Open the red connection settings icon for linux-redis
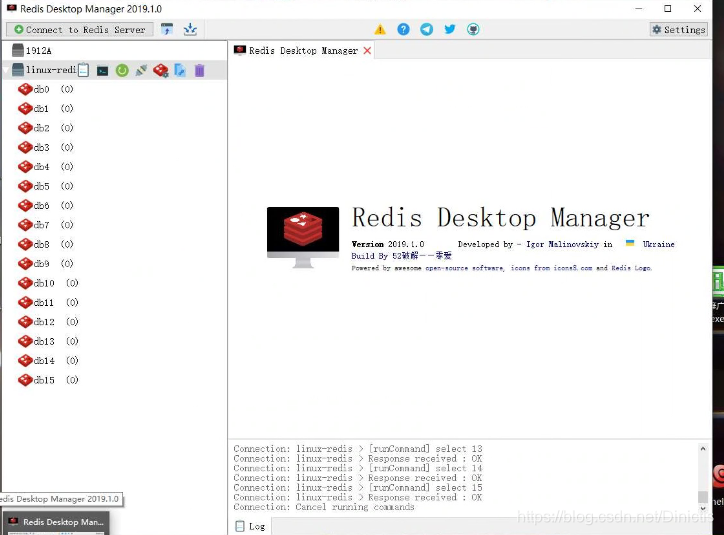Screen dimensions: 724x535 pos(161,70)
